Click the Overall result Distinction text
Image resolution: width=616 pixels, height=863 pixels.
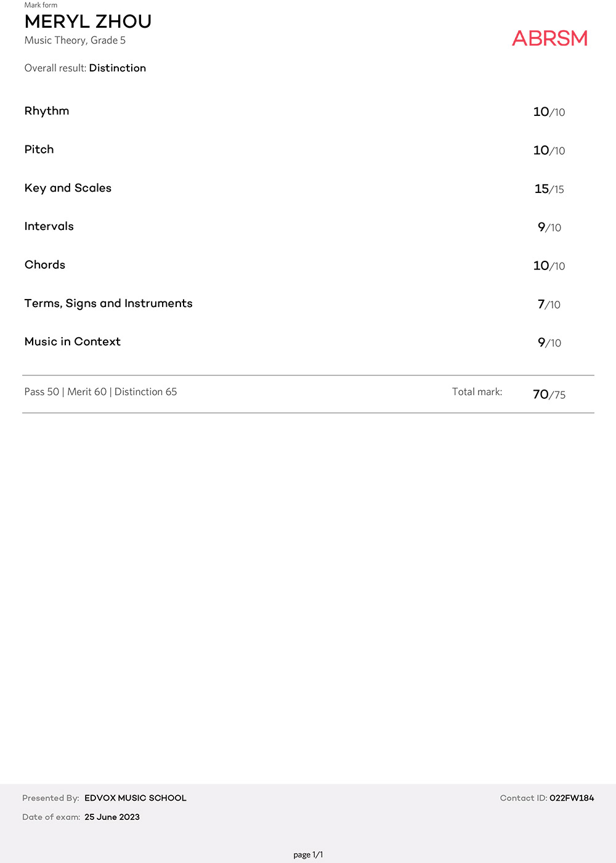[117, 68]
